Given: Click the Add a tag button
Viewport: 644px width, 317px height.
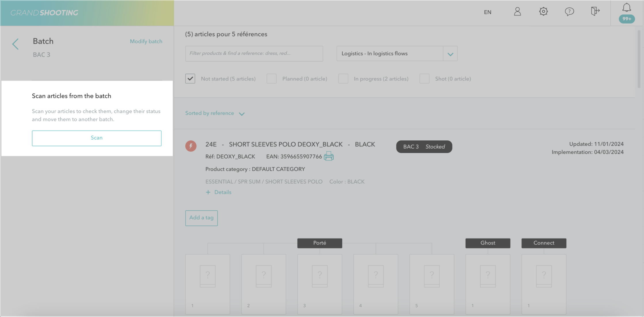Looking at the screenshot, I should coord(201,218).
